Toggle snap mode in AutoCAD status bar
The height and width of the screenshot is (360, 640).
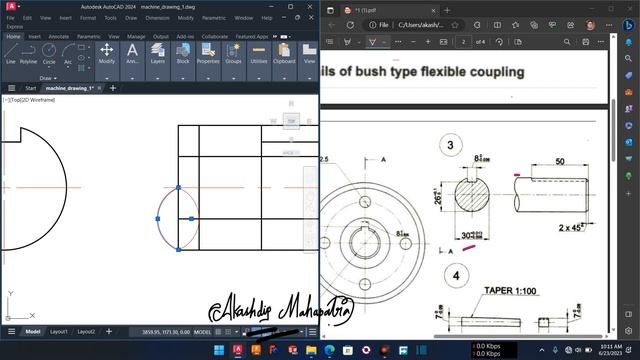[x=228, y=332]
